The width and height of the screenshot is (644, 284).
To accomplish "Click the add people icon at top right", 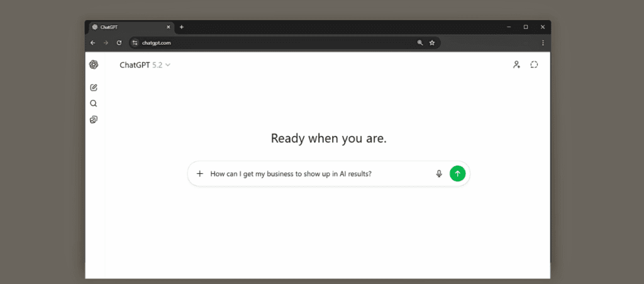I will pyautogui.click(x=517, y=64).
